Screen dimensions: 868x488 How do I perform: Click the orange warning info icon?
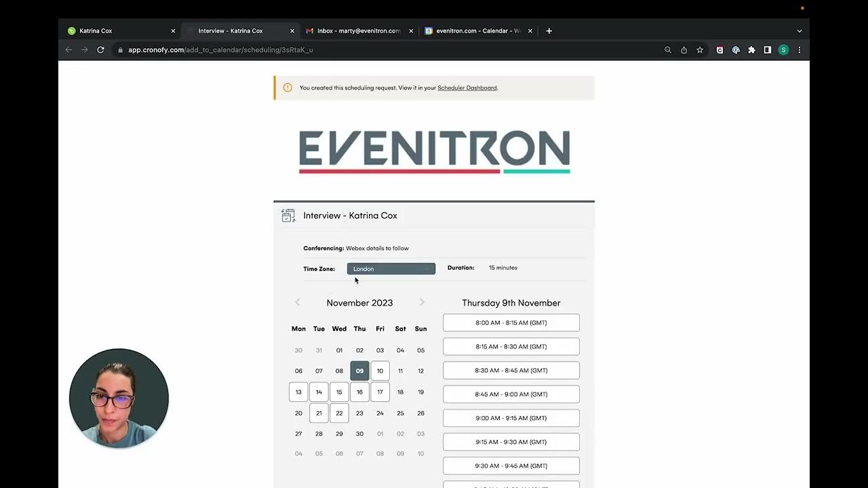(288, 87)
